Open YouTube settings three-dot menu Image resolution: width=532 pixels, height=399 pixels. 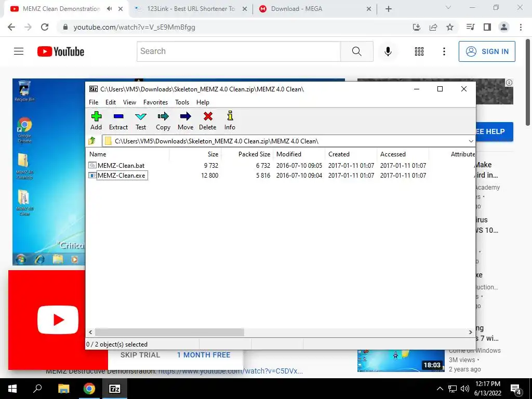tap(444, 51)
